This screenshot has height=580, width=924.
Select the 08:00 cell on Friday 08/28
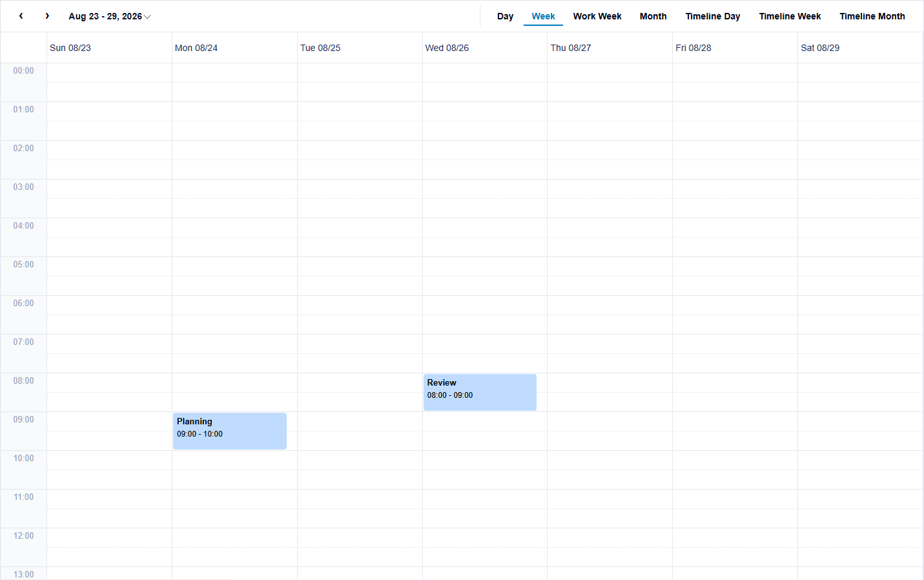tap(735, 383)
